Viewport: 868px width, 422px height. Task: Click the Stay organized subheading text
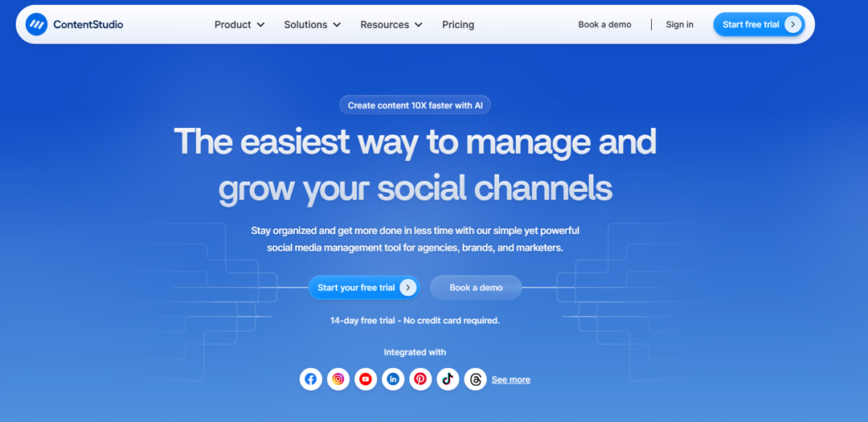pos(416,239)
